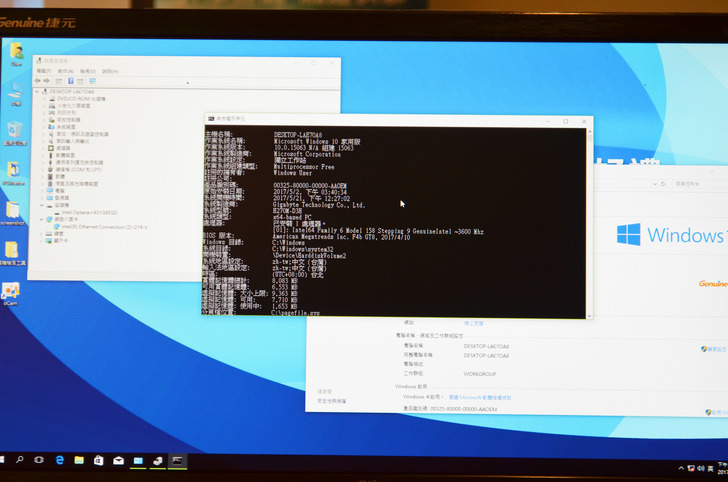This screenshot has height=482, width=728.
Task: Select Intel Optane+931GBSSD disk device
Action: tap(88, 212)
